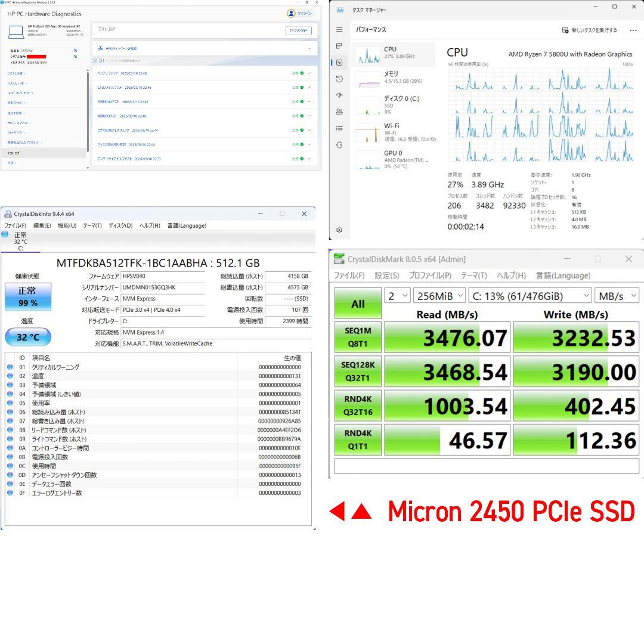
Task: Click the HP sidebar vertical scrollbar
Action: (x=88, y=111)
